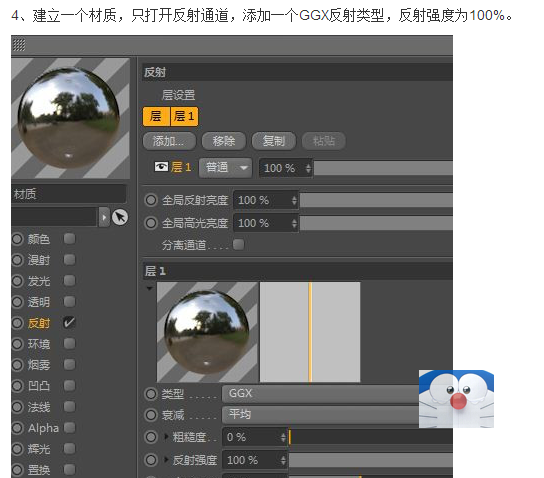Screen dimensions: 544x478
Task: Click the material picker arrow icon
Action: 120,217
